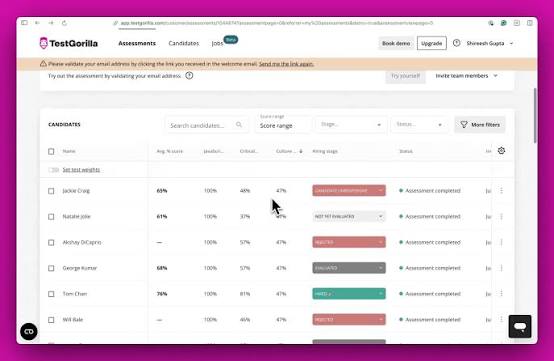Open the help icon beside Upgrade button
The height and width of the screenshot is (361, 554).
click(x=456, y=43)
